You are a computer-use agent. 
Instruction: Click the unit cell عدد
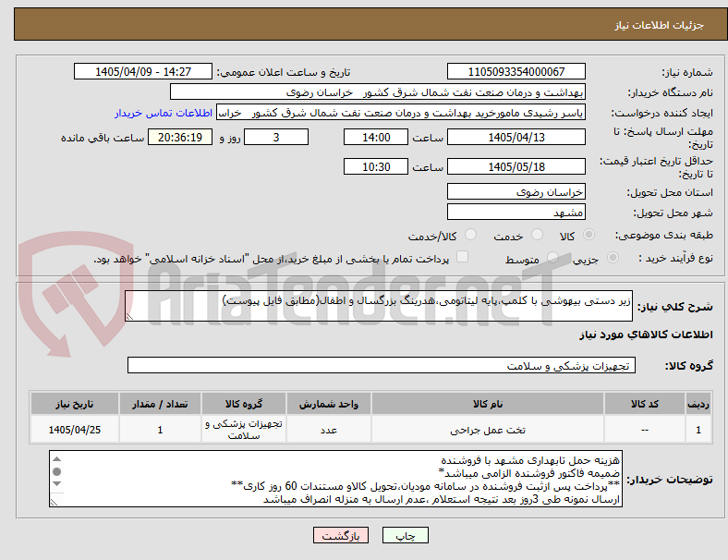329,430
